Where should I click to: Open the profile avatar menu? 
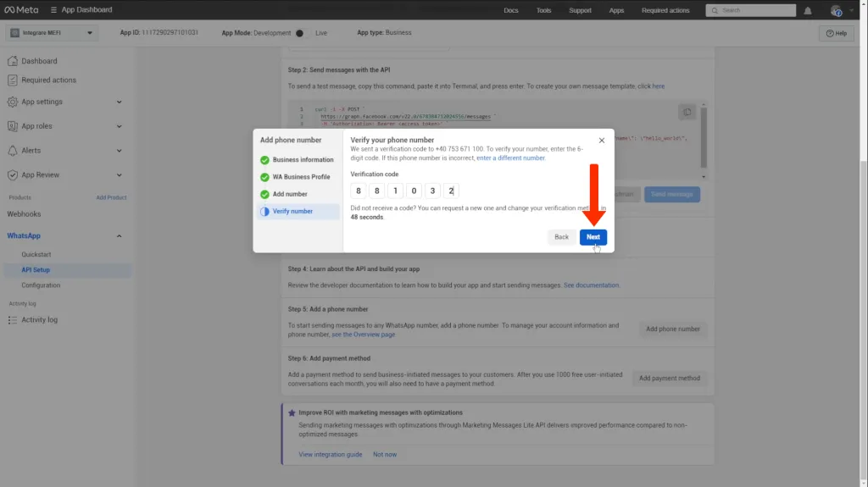(x=836, y=10)
